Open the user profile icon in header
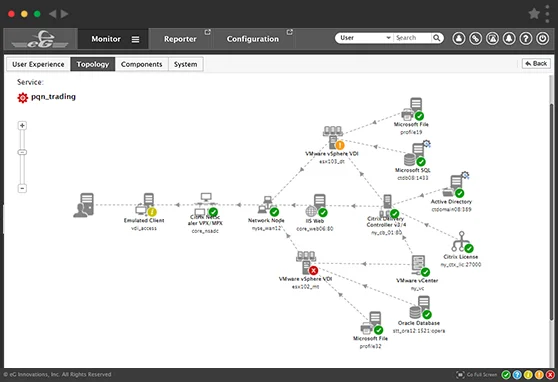558x382 pixels. click(459, 38)
